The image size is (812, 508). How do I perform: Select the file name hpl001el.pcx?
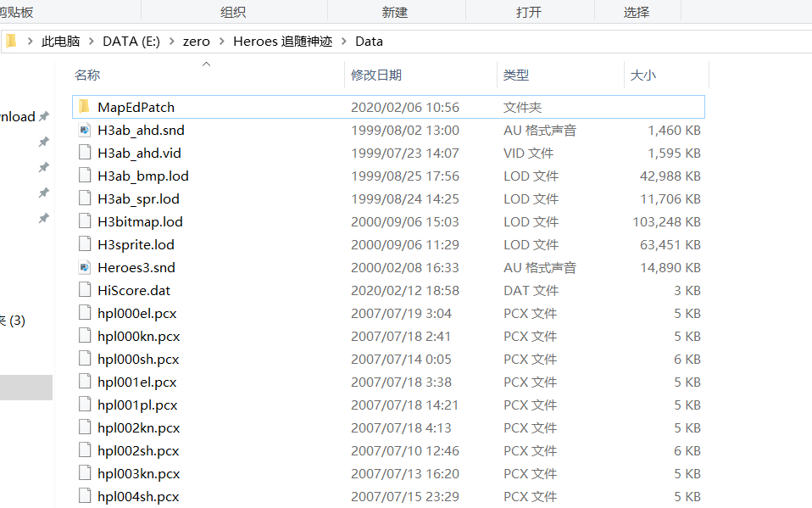(x=137, y=382)
